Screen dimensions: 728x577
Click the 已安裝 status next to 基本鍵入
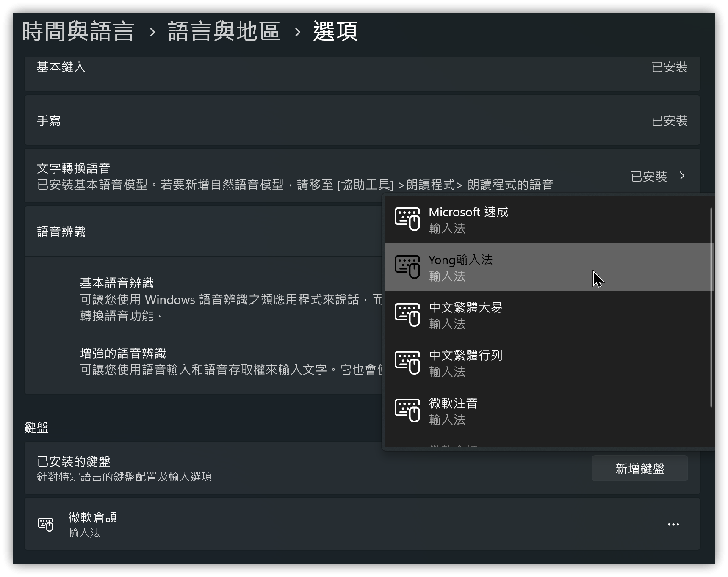[x=669, y=67]
